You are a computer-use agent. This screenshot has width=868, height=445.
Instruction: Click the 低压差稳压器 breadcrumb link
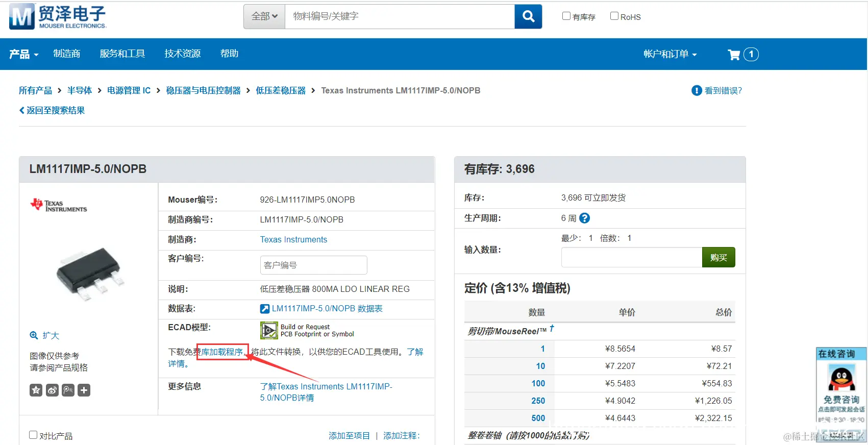tap(281, 90)
